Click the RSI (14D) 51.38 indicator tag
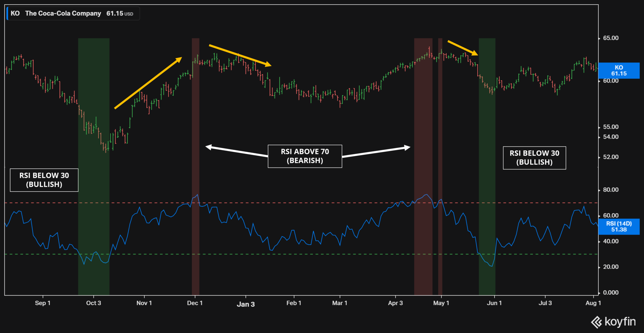Image resolution: width=644 pixels, height=333 pixels. (x=619, y=227)
